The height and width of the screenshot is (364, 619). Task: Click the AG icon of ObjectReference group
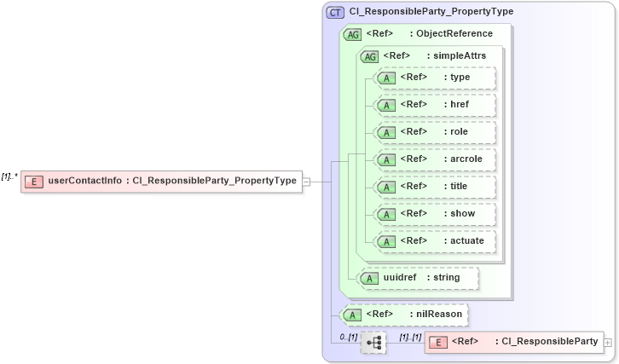tap(352, 35)
